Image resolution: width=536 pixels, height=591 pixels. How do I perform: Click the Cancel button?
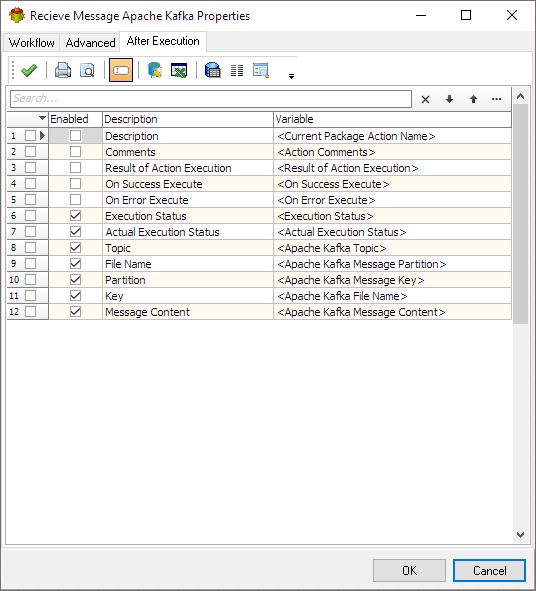pos(489,571)
